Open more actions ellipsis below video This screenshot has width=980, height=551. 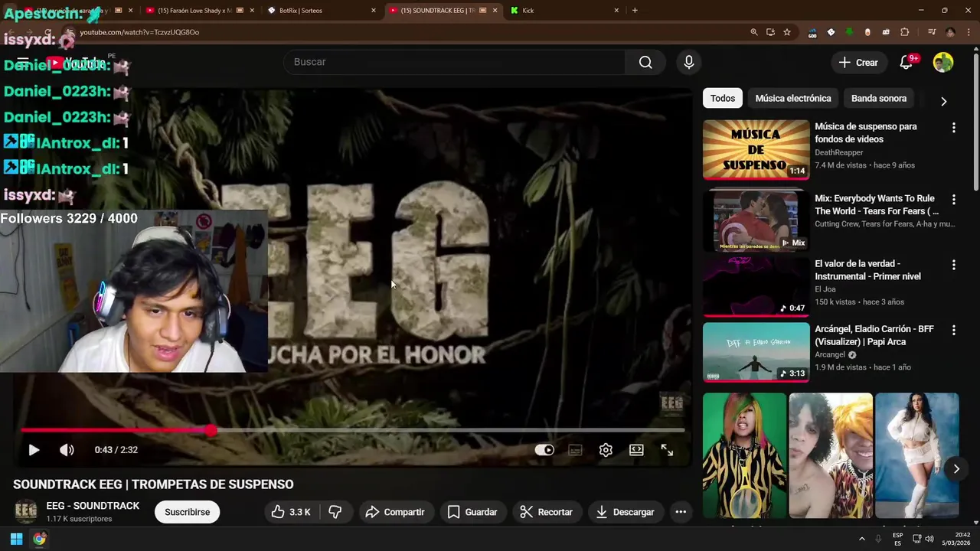point(681,512)
